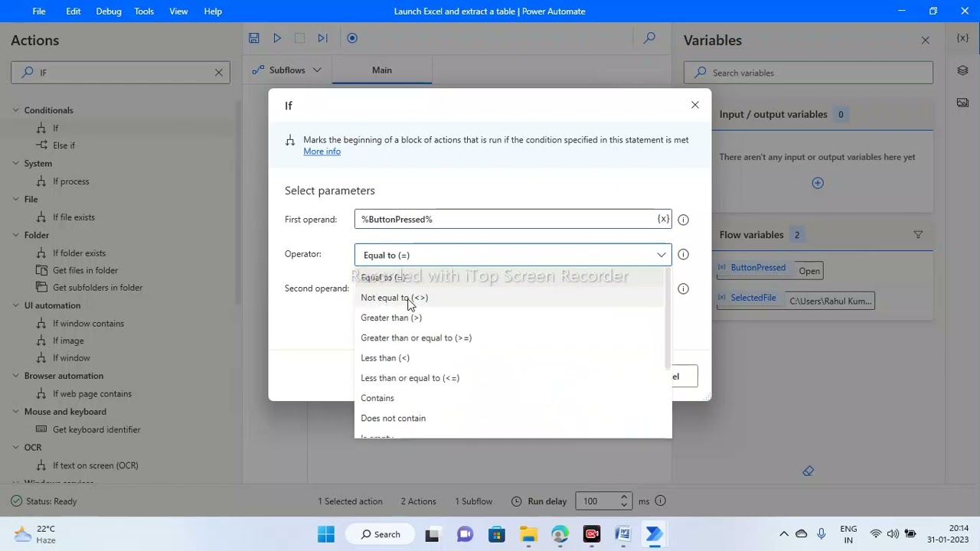Clear the actions search box

[218, 73]
